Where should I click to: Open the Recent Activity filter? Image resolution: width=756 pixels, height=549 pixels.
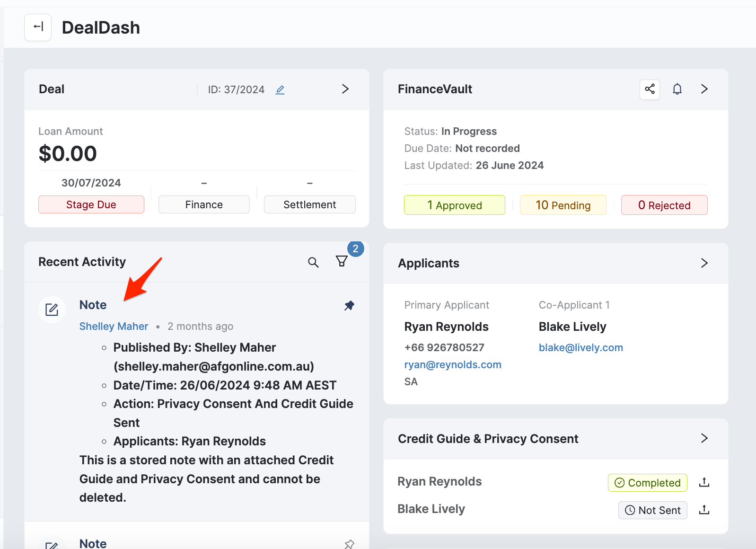pos(342,261)
